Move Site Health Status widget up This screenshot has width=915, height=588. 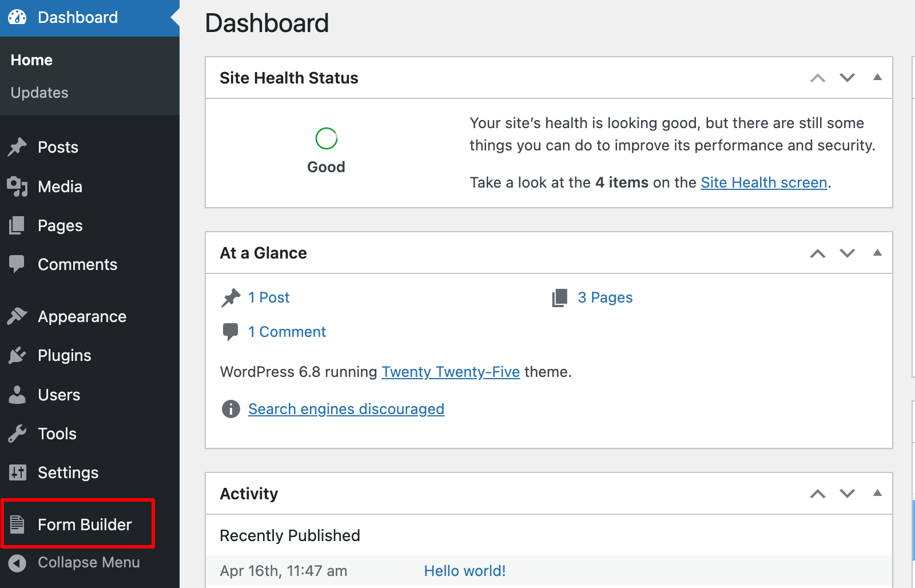(818, 78)
